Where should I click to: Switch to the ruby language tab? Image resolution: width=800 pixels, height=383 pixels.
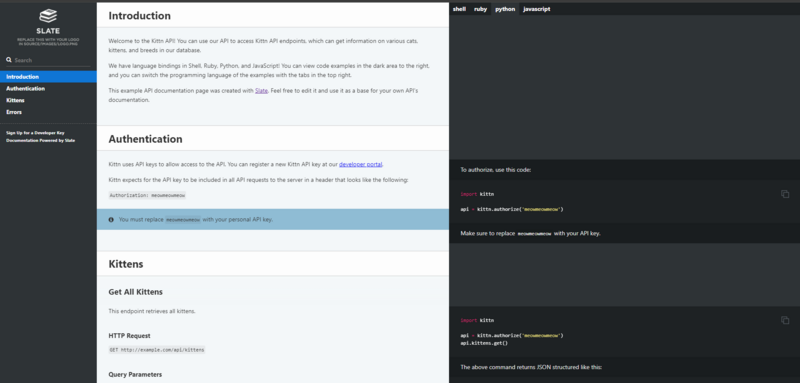point(480,9)
